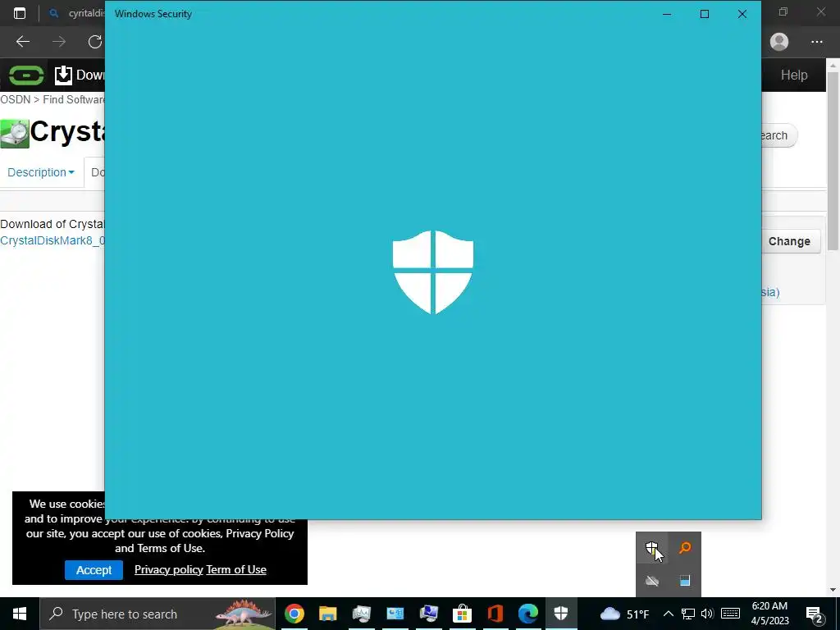Collapse the hidden icons tray chevron
The image size is (840, 630).
coord(668,614)
